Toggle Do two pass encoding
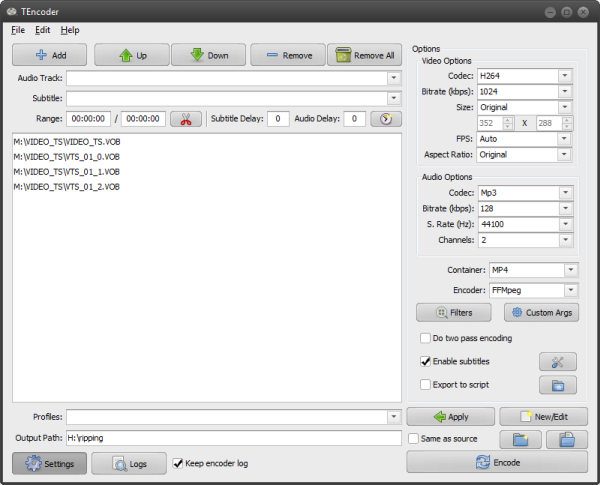This screenshot has height=485, width=600. [x=425, y=338]
